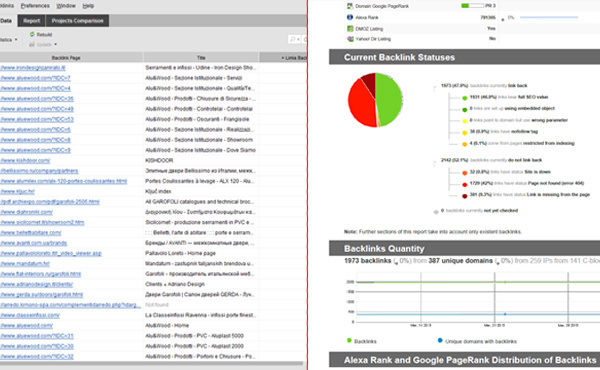Click the Title column header

click(x=201, y=58)
